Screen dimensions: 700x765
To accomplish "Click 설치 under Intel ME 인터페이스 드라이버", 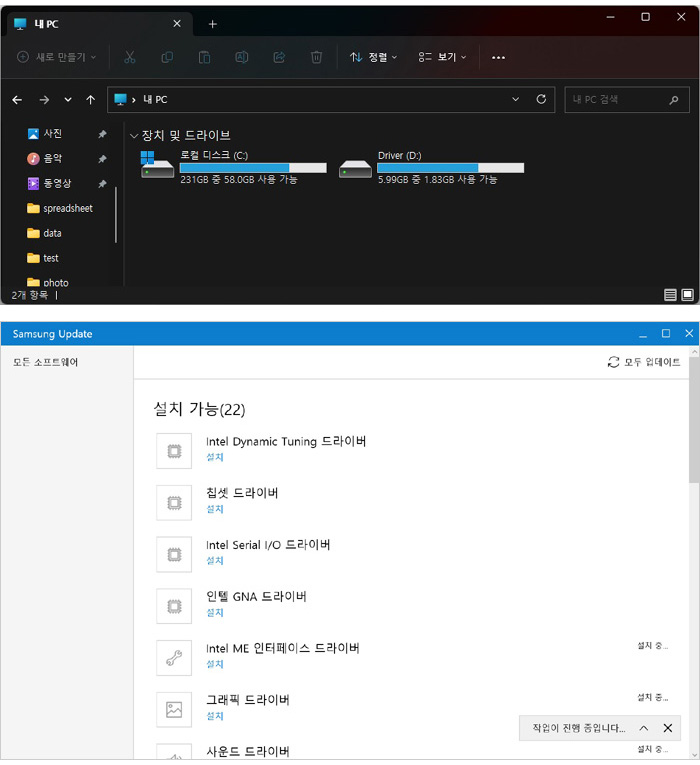I will pos(215,664).
